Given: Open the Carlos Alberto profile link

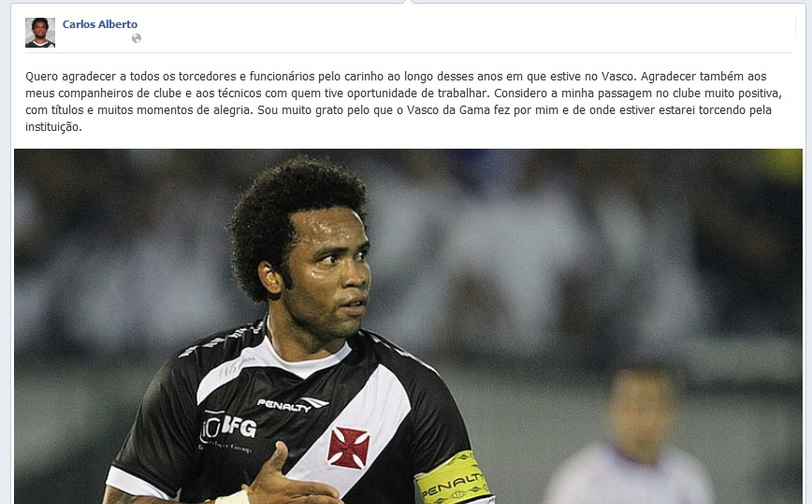Looking at the screenshot, I should (100, 24).
